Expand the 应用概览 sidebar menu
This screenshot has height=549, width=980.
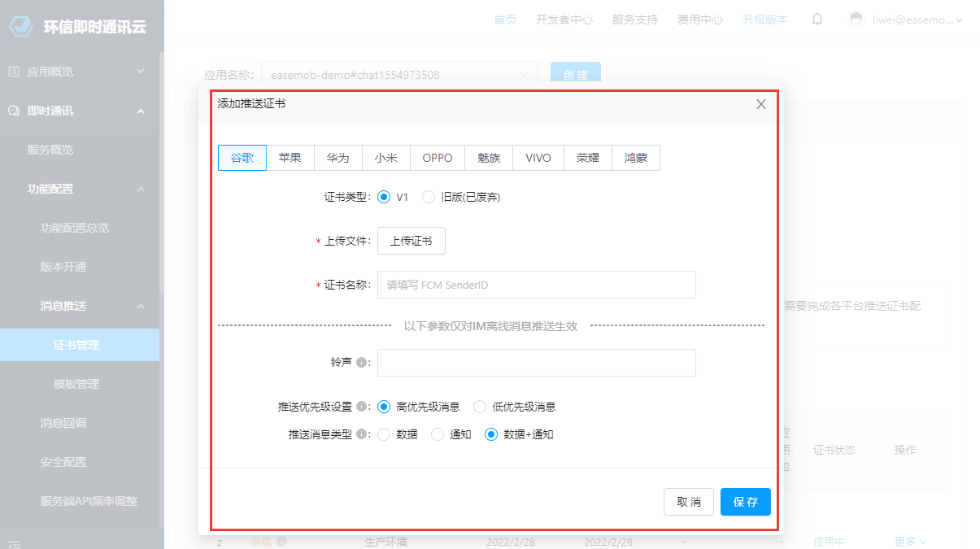coord(141,72)
